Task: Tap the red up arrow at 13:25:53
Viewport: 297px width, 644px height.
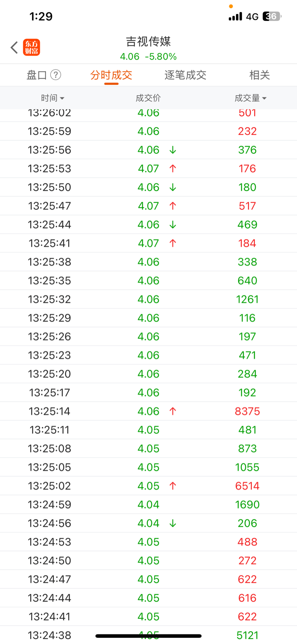Action: (x=173, y=168)
